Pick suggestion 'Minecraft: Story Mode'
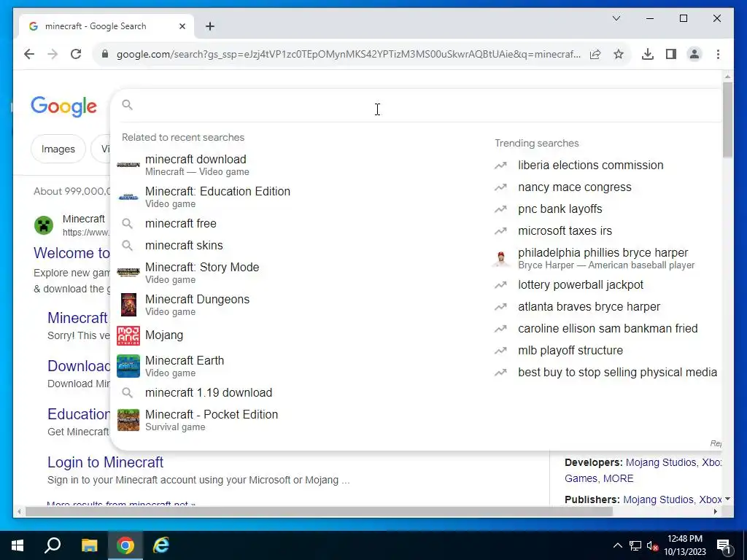This screenshot has width=747, height=560. (300, 273)
